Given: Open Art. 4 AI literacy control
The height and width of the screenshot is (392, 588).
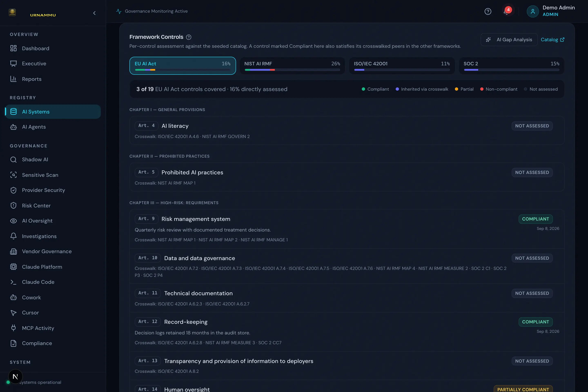Looking at the screenshot, I should pyautogui.click(x=347, y=130).
